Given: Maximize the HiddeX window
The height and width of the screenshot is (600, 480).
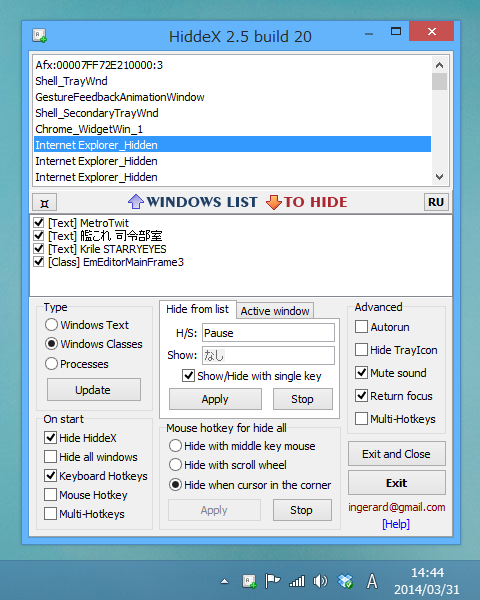Looking at the screenshot, I should click(396, 32).
